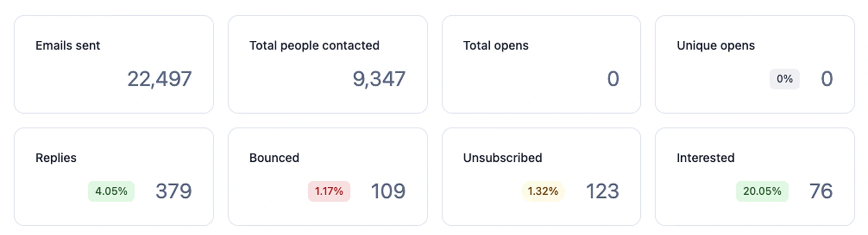This screenshot has width=868, height=235.
Task: Click the Bounced card title
Action: tap(274, 158)
